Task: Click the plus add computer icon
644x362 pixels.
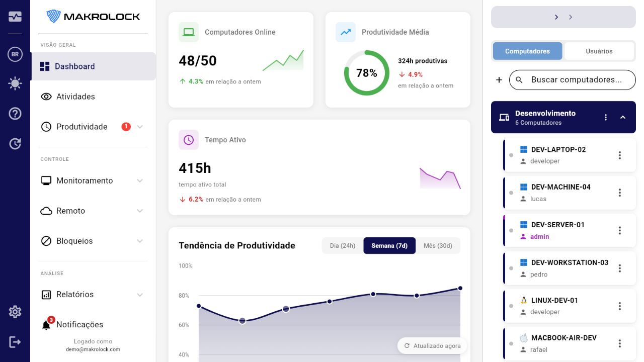Action: (x=499, y=80)
